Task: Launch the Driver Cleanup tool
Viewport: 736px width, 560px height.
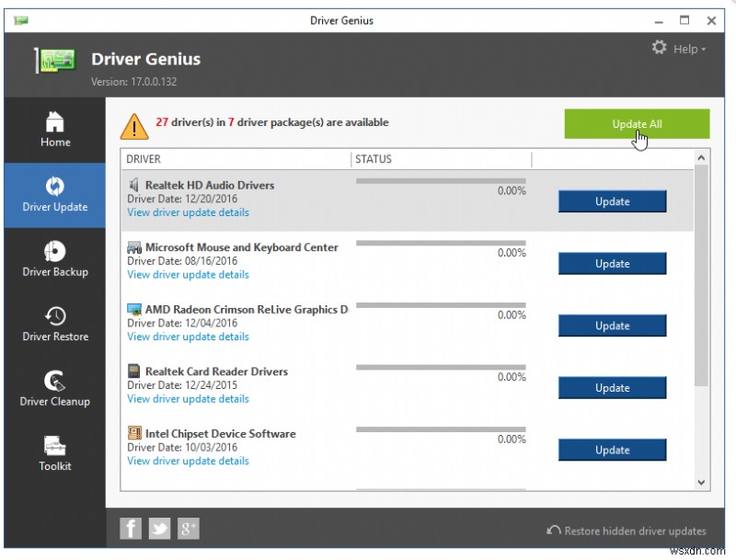Action: point(54,390)
